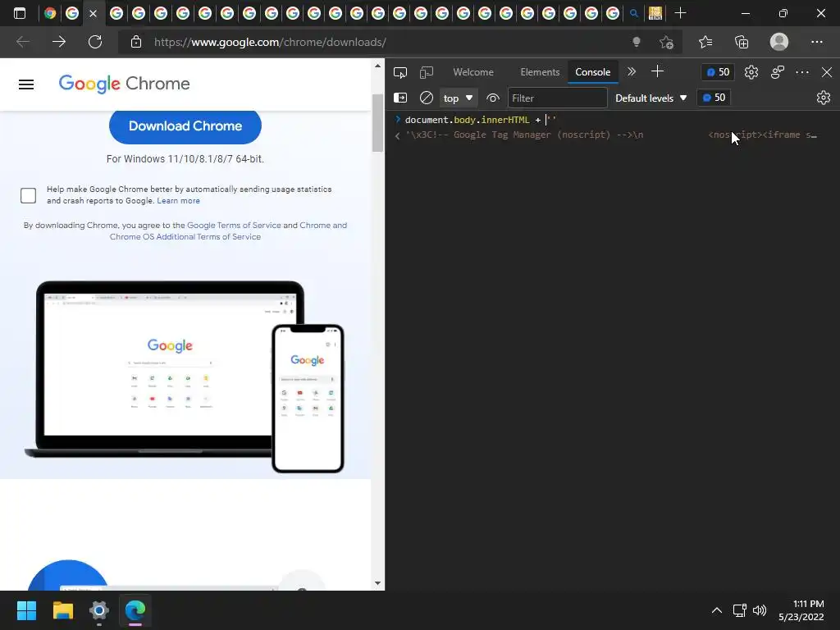Click the scroll down arrow of page

pyautogui.click(x=377, y=583)
